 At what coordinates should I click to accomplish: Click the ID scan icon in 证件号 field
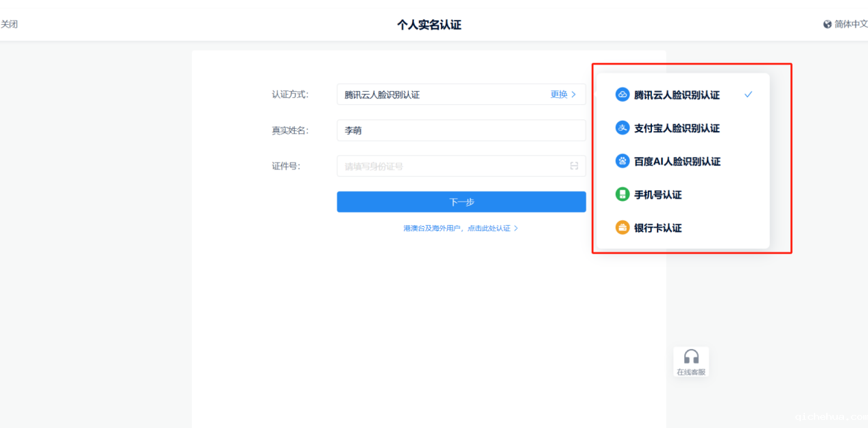[x=574, y=166]
